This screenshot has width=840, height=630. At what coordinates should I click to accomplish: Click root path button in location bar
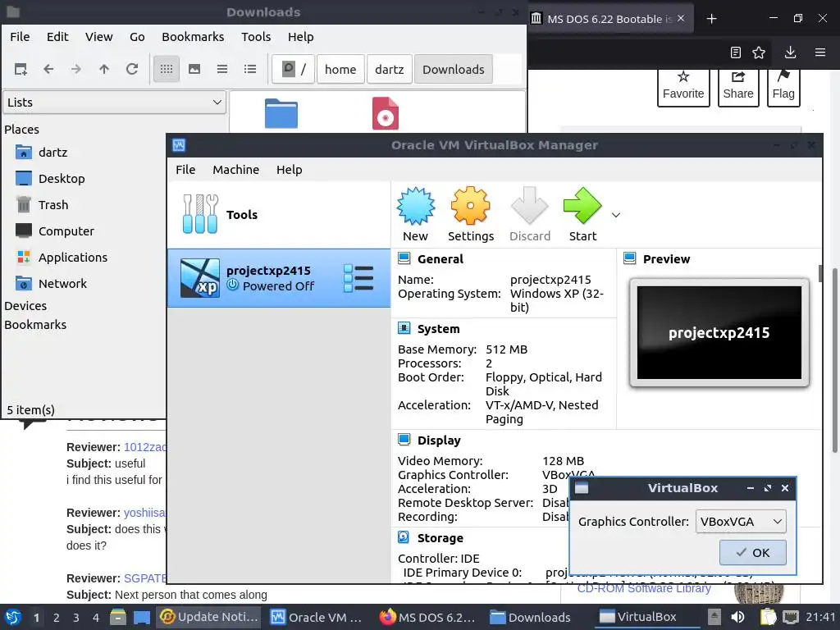pyautogui.click(x=293, y=69)
